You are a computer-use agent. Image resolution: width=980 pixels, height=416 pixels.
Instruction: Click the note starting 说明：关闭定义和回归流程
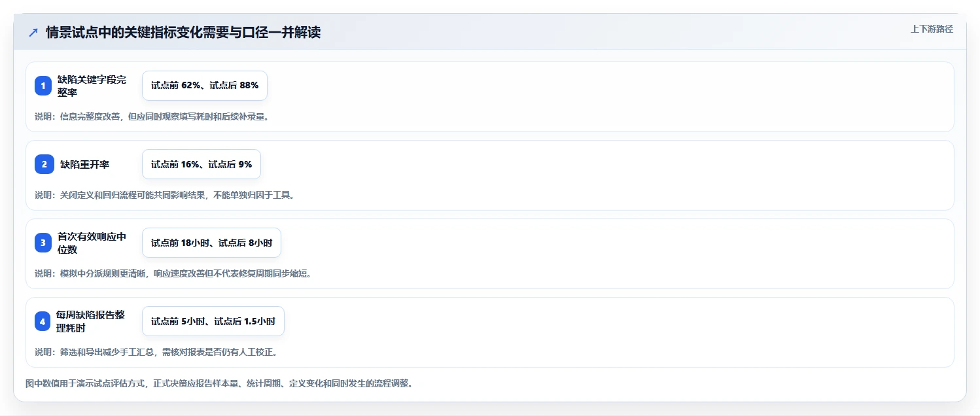point(164,195)
